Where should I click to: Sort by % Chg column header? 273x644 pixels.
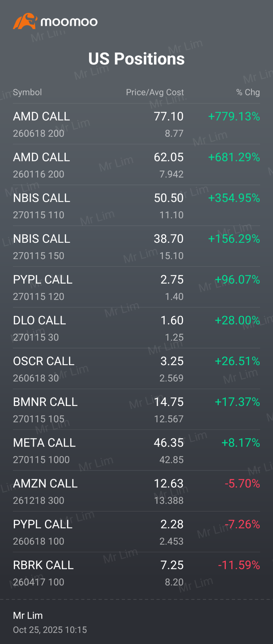[x=248, y=92]
